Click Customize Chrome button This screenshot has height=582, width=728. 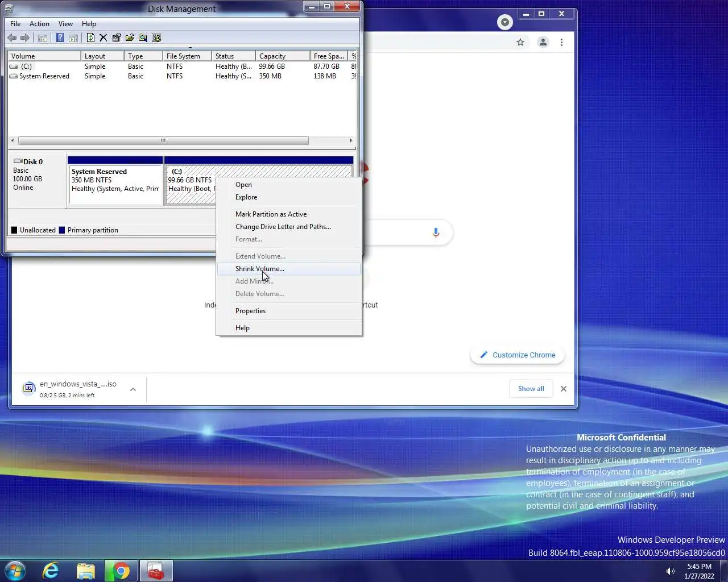pos(518,355)
